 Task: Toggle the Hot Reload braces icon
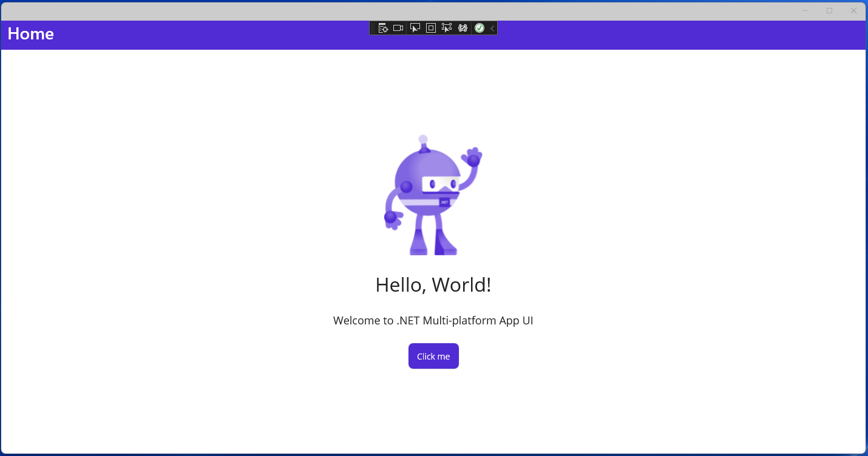pos(463,28)
